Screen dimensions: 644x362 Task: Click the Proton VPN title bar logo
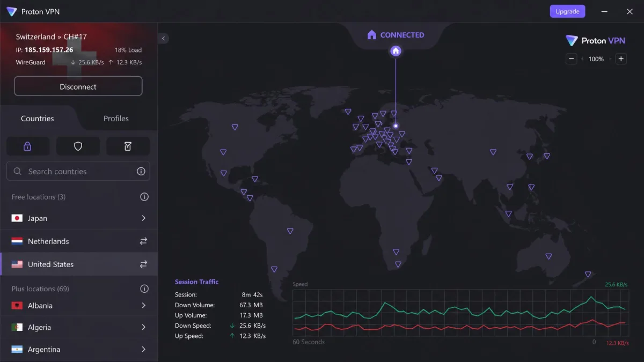[11, 11]
